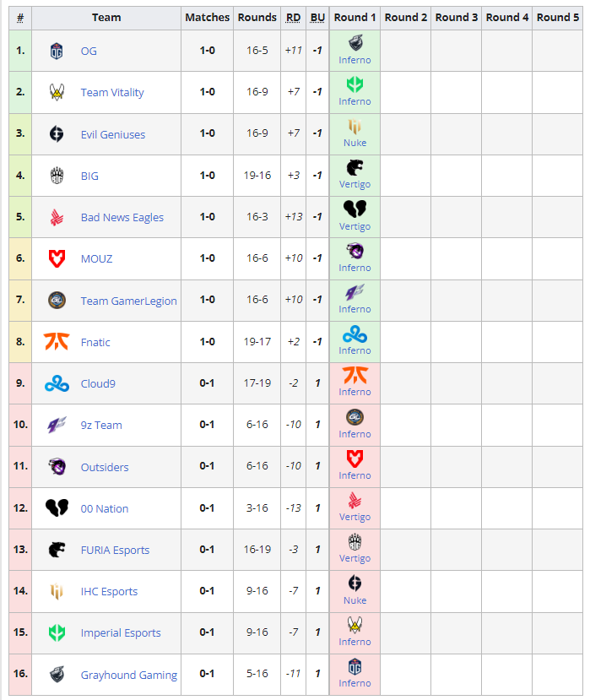Viewport: 590px width, 700px height.
Task: Click Team Vitality's bee logo in the Team column
Action: [x=57, y=92]
